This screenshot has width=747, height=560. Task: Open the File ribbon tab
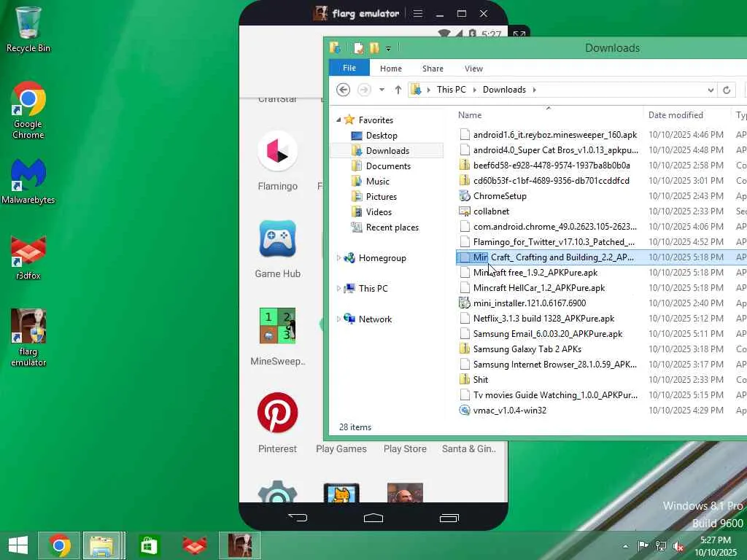tap(349, 68)
